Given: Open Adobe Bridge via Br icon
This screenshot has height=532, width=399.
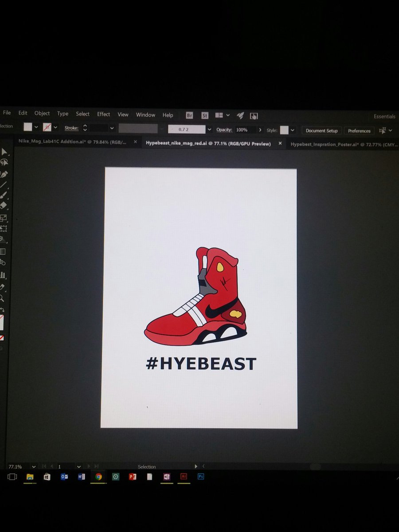Looking at the screenshot, I should point(189,115).
